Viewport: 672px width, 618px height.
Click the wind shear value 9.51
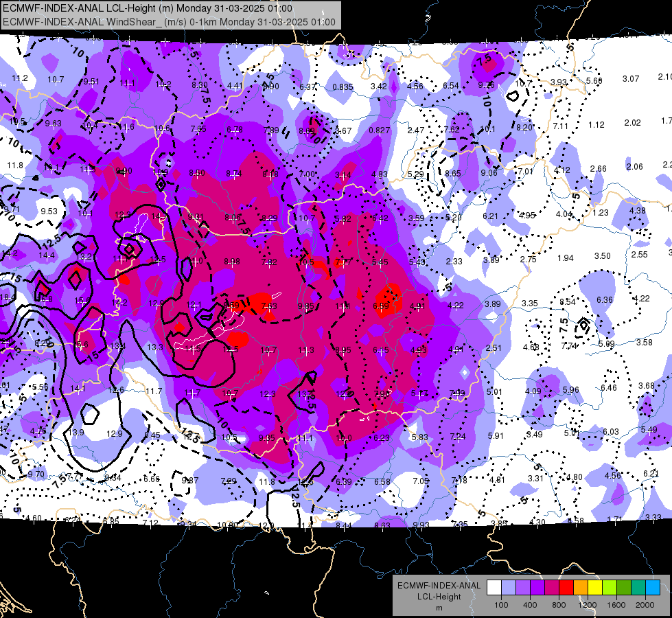91,82
